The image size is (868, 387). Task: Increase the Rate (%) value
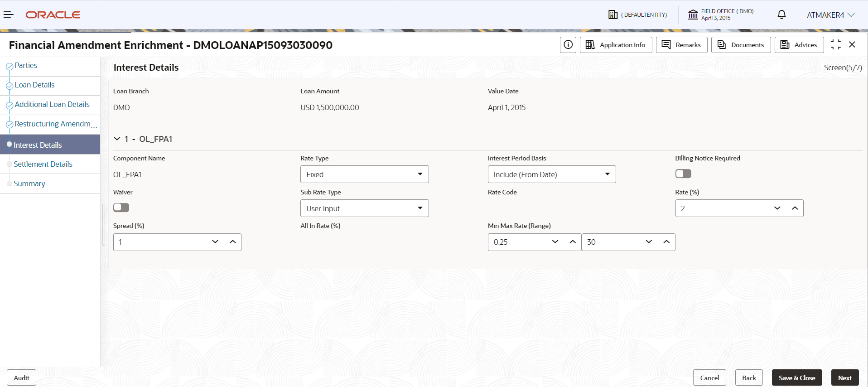[x=795, y=208]
